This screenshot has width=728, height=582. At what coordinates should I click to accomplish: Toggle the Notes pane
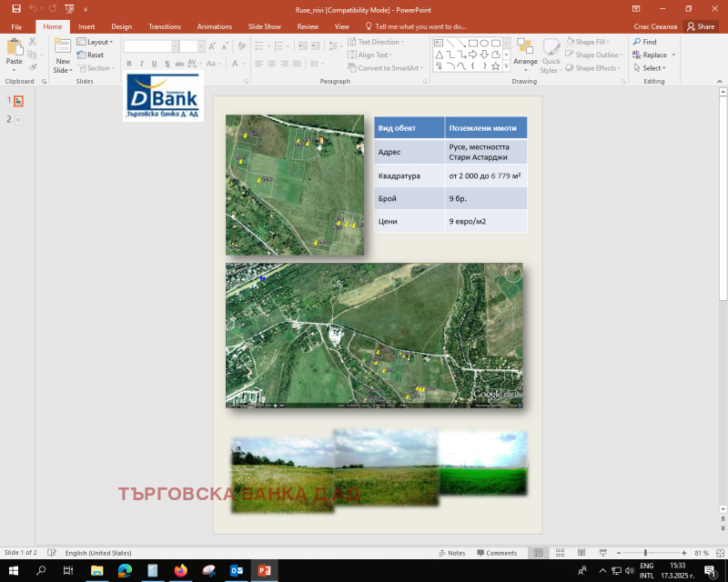pos(451,553)
